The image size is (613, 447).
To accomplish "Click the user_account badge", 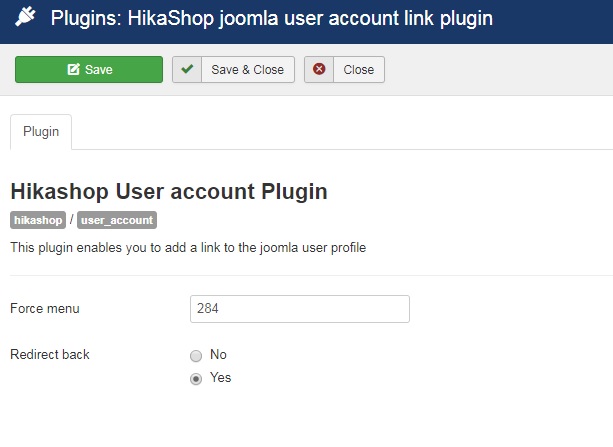I will click(117, 220).
